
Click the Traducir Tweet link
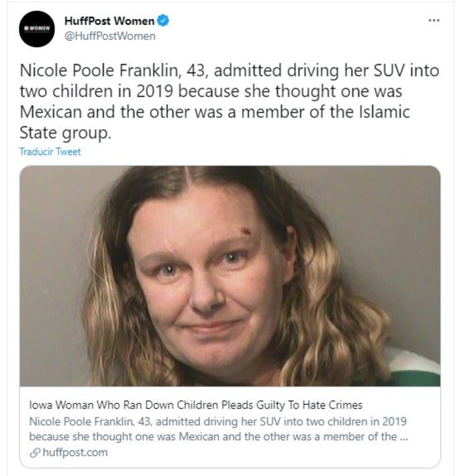(50, 151)
